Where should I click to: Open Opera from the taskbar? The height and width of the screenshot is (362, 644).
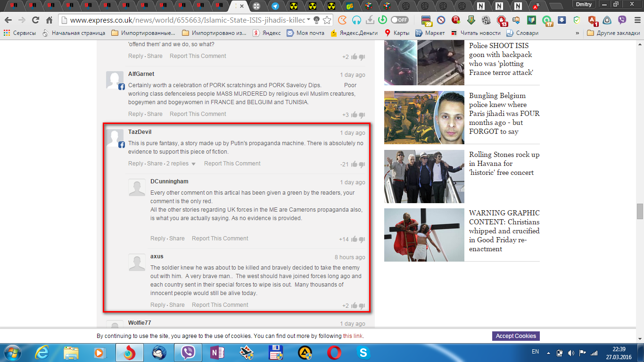pyautogui.click(x=334, y=353)
